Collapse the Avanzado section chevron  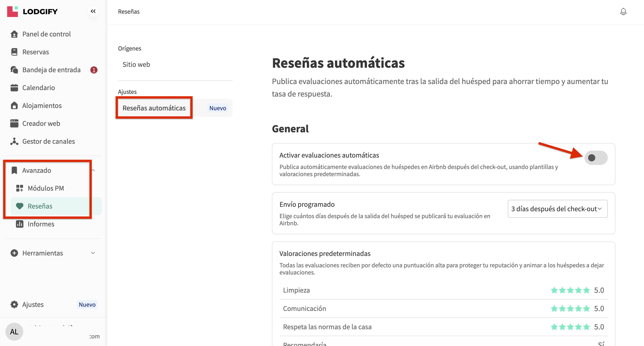pyautogui.click(x=93, y=170)
